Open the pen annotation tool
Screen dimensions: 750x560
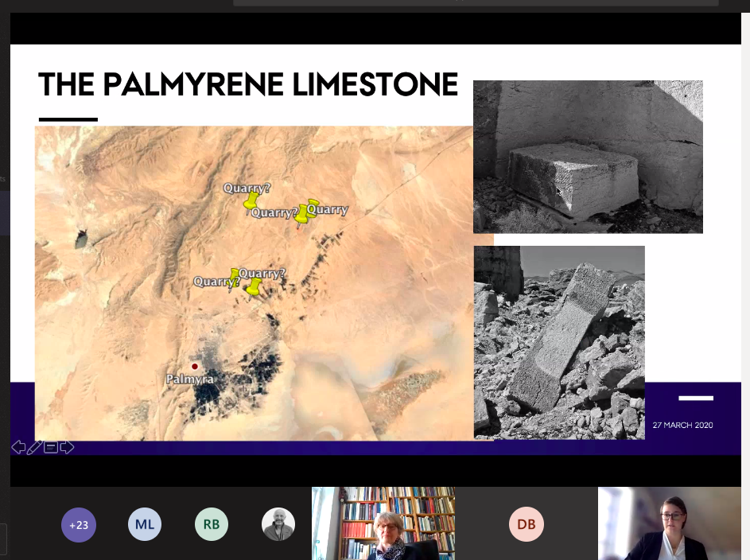34,448
